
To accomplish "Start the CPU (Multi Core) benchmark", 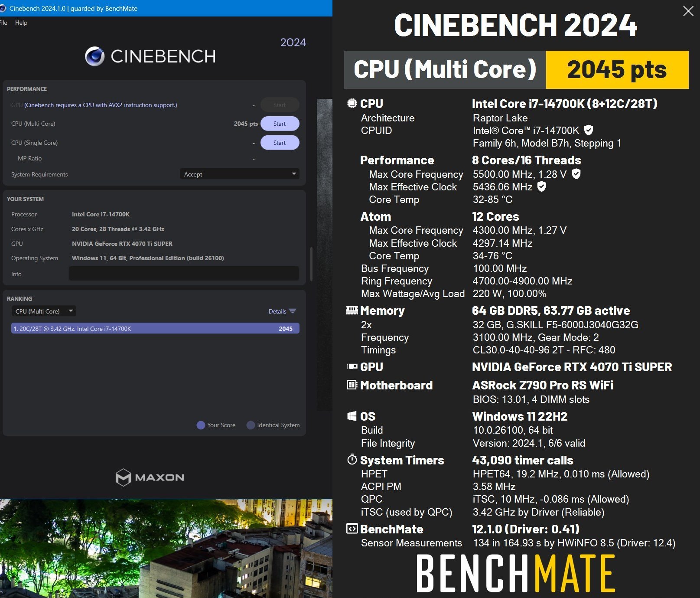I will [280, 124].
